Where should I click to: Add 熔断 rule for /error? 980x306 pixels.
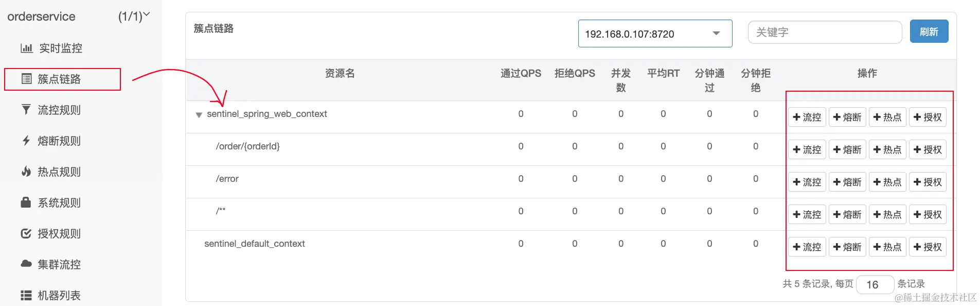(x=847, y=182)
